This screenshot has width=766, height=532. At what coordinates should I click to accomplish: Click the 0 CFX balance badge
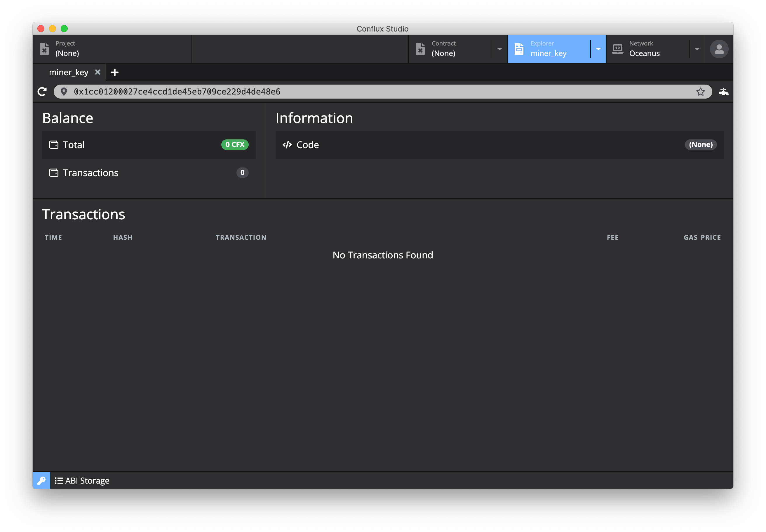(x=234, y=145)
